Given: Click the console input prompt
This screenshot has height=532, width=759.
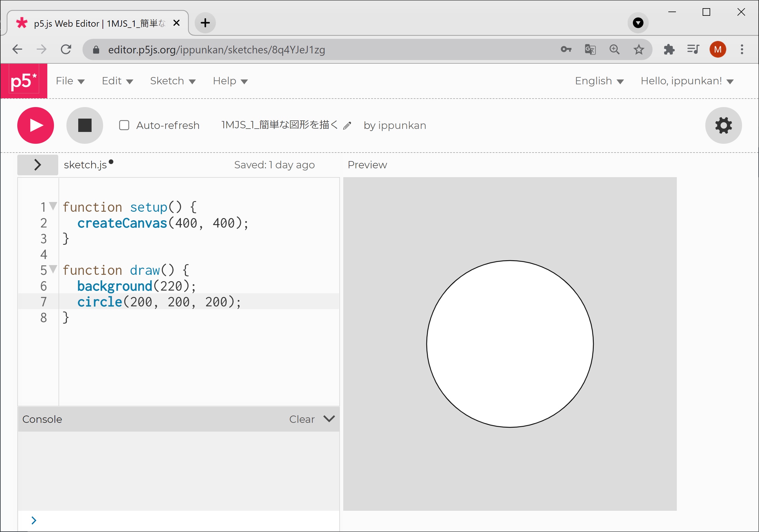Looking at the screenshot, I should [179, 521].
